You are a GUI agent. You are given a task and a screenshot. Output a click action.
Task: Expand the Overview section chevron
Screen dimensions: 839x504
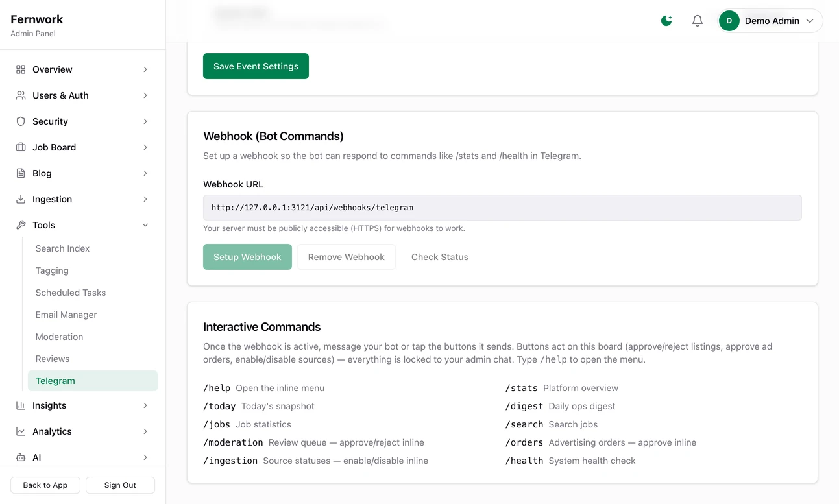[145, 69]
